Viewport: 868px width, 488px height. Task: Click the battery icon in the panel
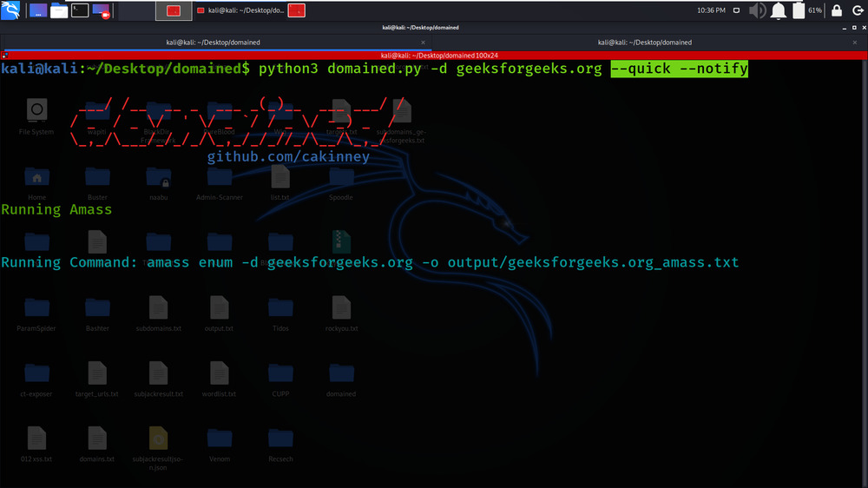pos(799,10)
